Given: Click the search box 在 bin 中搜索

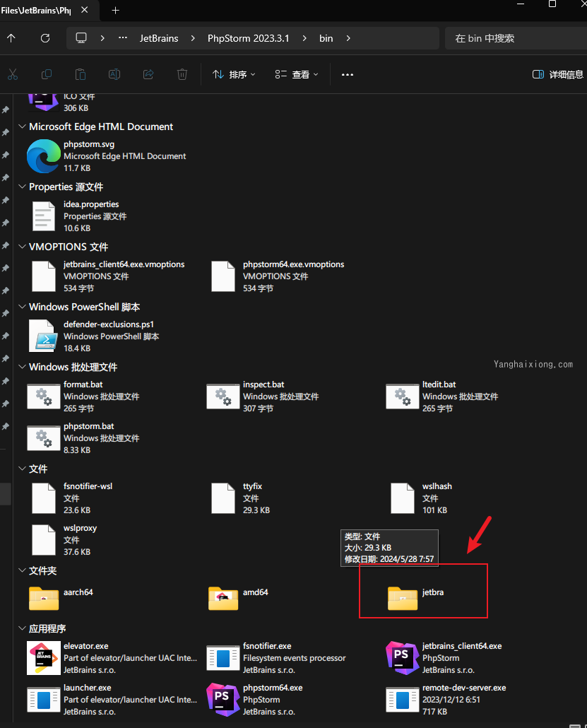Looking at the screenshot, I should click(x=516, y=38).
